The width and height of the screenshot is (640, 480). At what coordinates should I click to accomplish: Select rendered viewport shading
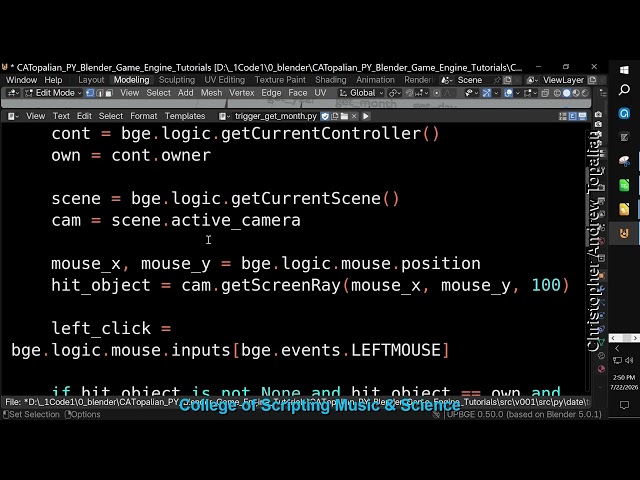[585, 93]
